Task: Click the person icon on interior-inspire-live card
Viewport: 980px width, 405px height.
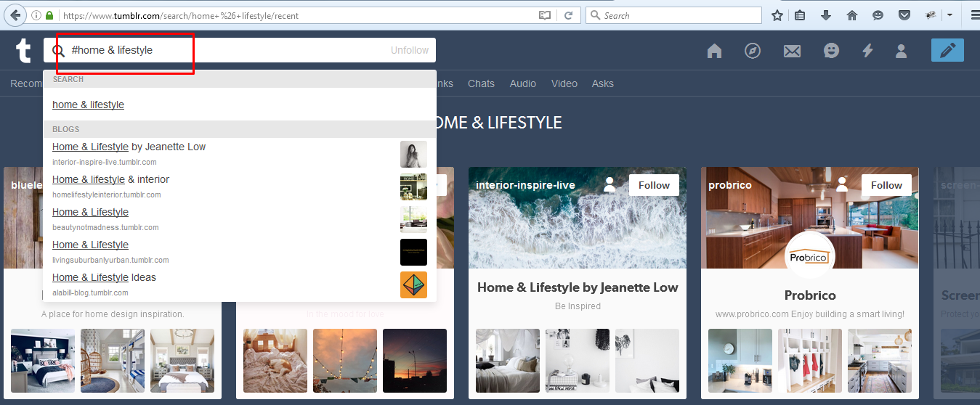Action: pyautogui.click(x=610, y=185)
